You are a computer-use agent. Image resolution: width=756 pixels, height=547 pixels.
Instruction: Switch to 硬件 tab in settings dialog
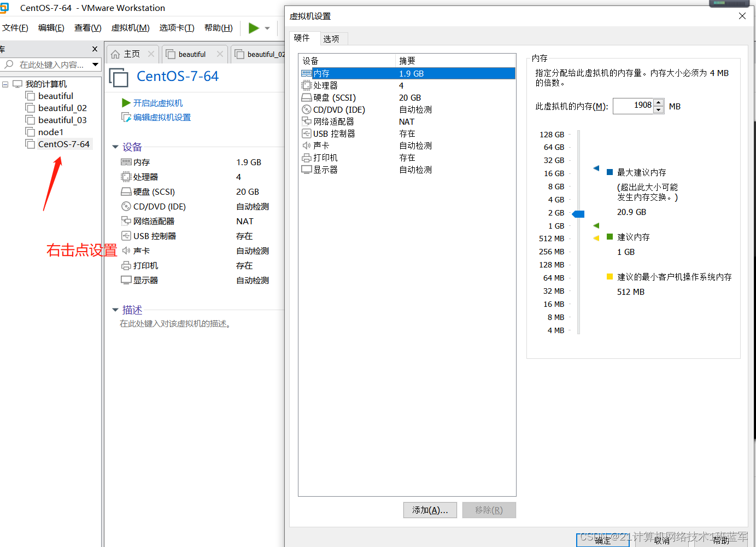point(302,38)
